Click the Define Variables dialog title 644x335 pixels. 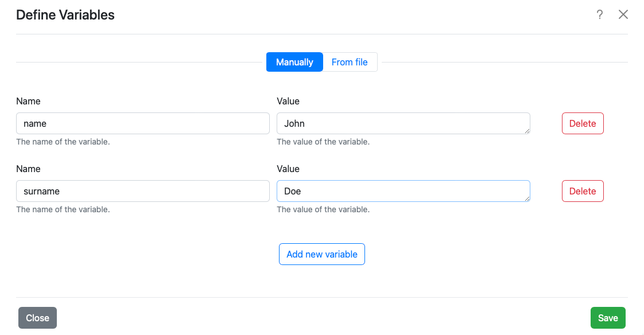[x=65, y=15]
